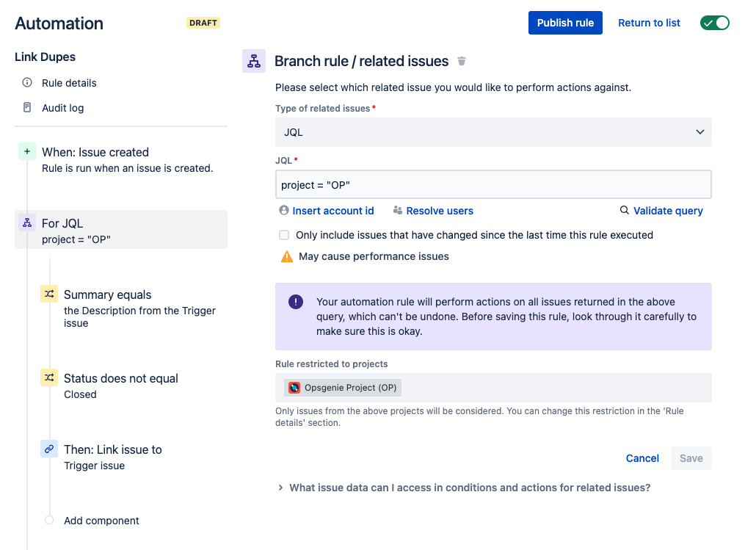Select the Add component circle

pos(48,520)
